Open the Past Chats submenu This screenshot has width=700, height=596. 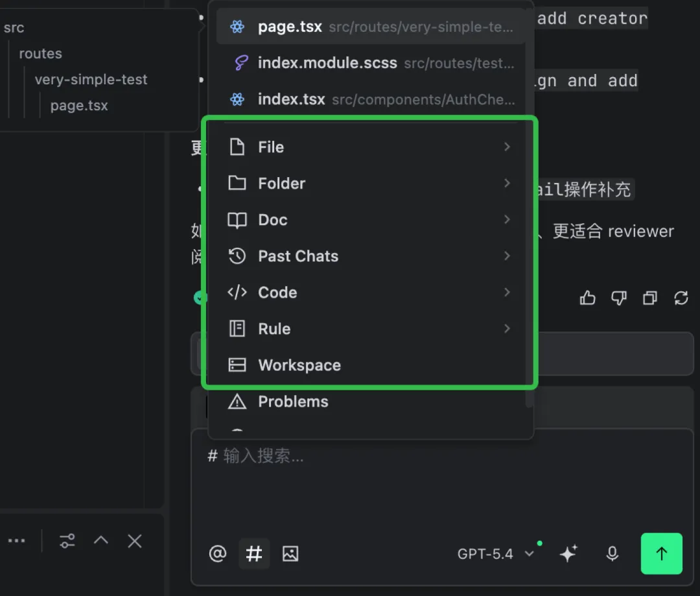371,256
